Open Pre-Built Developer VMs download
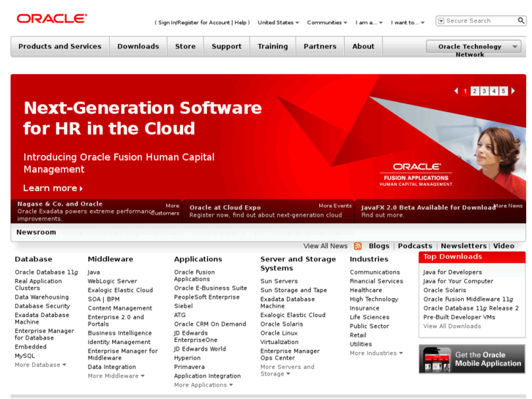Viewport: 532px width, 399px height. pos(459,317)
